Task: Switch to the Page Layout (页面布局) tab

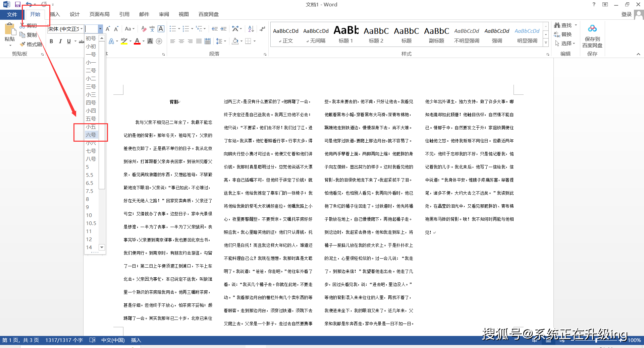Action: pyautogui.click(x=99, y=14)
